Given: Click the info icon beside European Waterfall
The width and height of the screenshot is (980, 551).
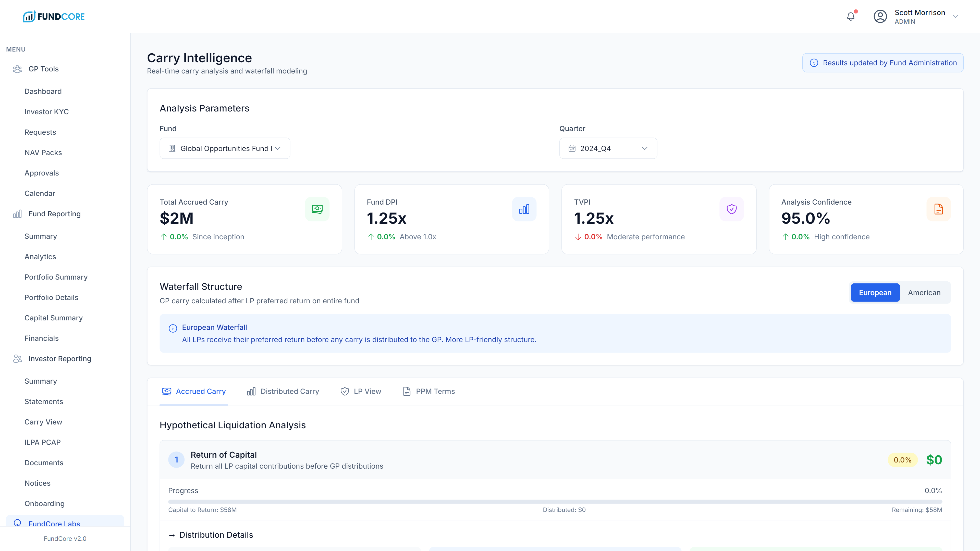Looking at the screenshot, I should click(x=173, y=328).
